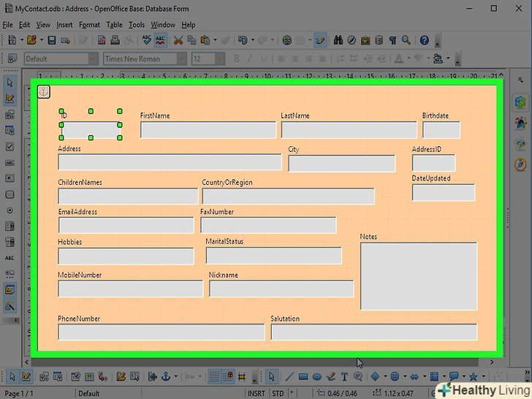Toggle Design Mode in left toolbar
The width and height of the screenshot is (532, 399).
(10, 98)
